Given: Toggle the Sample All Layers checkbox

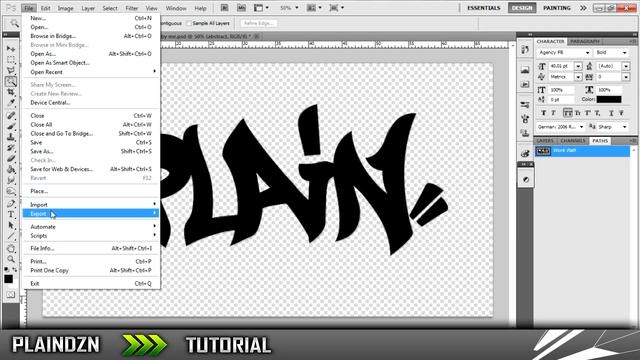Looking at the screenshot, I should pyautogui.click(x=189, y=23).
